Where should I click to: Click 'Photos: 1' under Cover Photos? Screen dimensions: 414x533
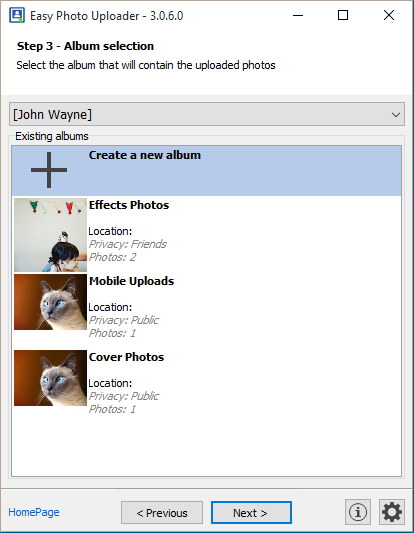pyautogui.click(x=112, y=409)
